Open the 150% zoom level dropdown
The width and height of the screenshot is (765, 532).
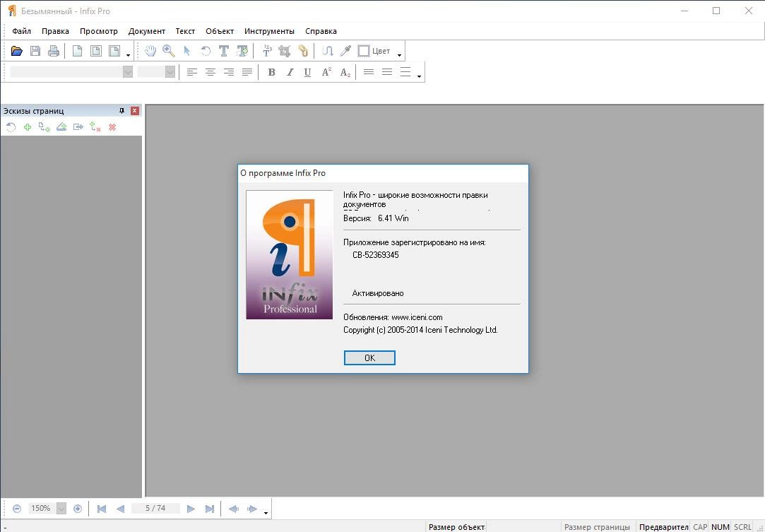click(x=61, y=509)
